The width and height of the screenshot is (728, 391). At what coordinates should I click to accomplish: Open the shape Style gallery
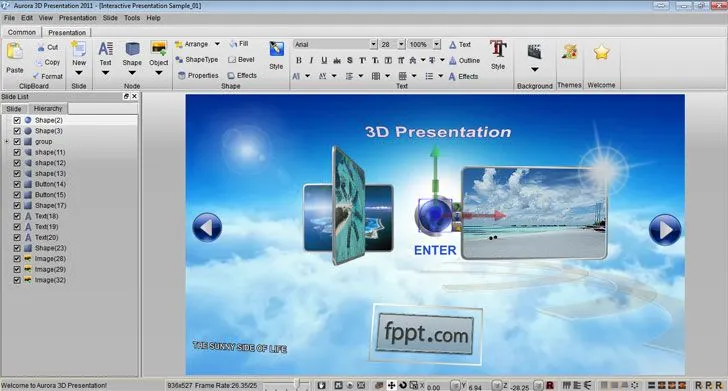click(276, 56)
